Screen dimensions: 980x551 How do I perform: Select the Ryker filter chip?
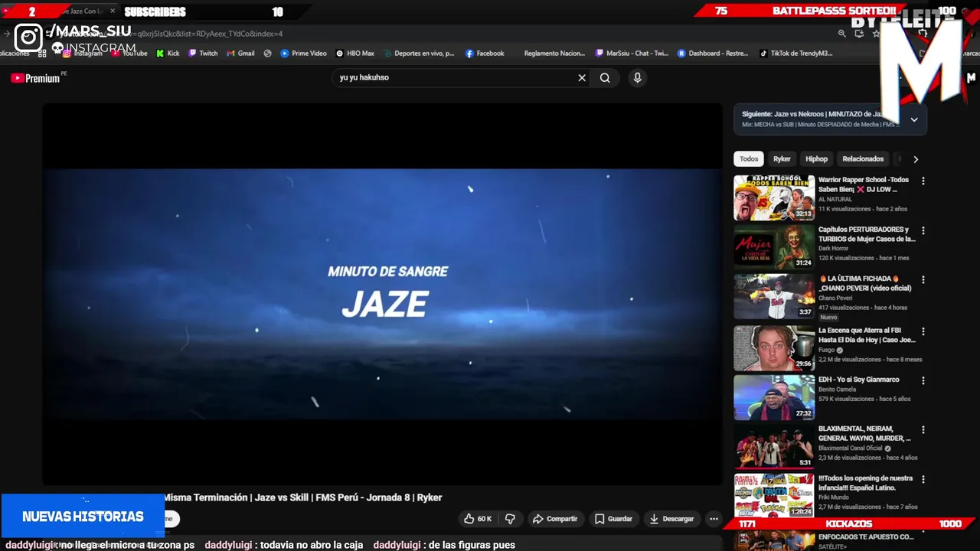pyautogui.click(x=782, y=159)
